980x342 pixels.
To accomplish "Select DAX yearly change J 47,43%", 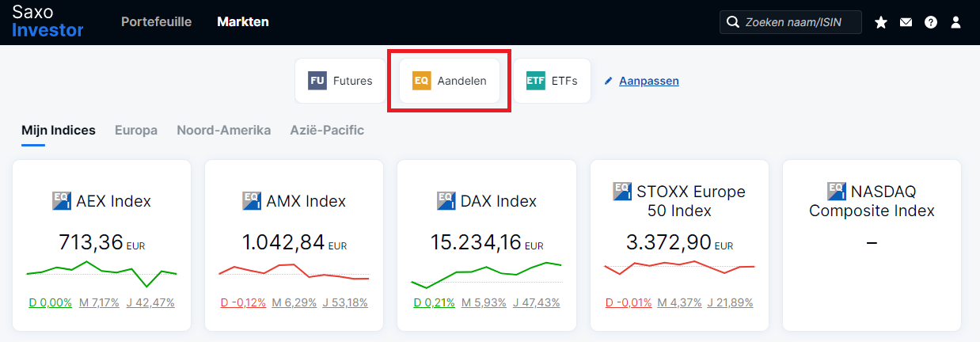I will (536, 302).
